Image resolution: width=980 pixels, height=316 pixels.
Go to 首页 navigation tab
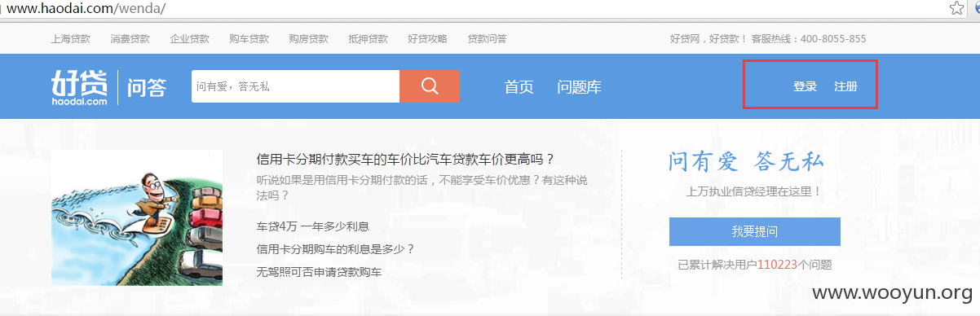(519, 87)
